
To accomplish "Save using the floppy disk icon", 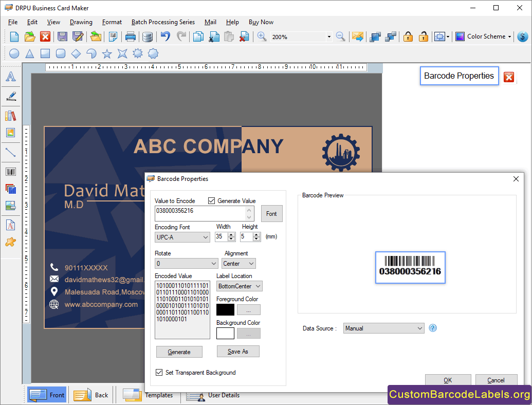I will pyautogui.click(x=62, y=36).
